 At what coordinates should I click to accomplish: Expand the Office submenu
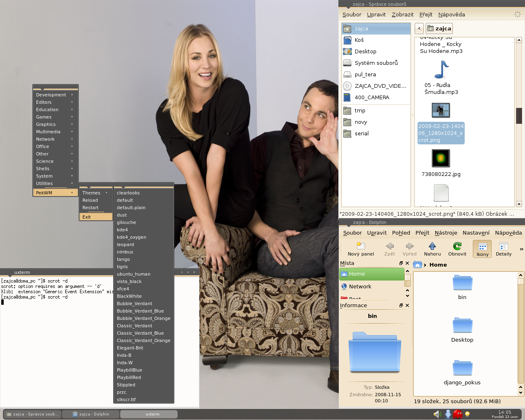(x=55, y=146)
